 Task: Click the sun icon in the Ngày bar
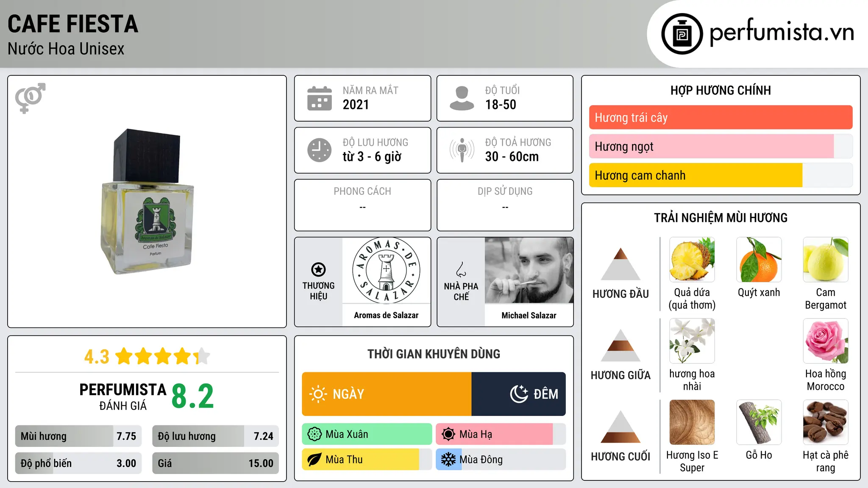click(x=318, y=394)
